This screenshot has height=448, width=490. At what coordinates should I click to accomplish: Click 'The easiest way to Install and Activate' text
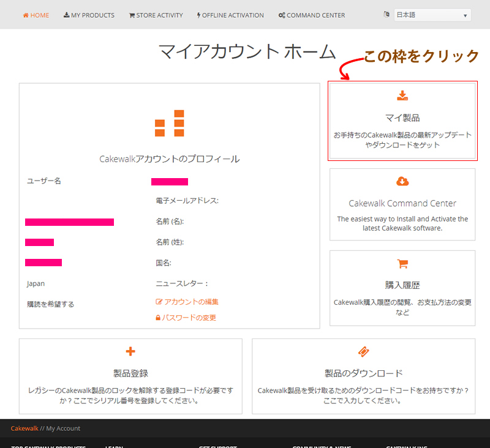[402, 223]
